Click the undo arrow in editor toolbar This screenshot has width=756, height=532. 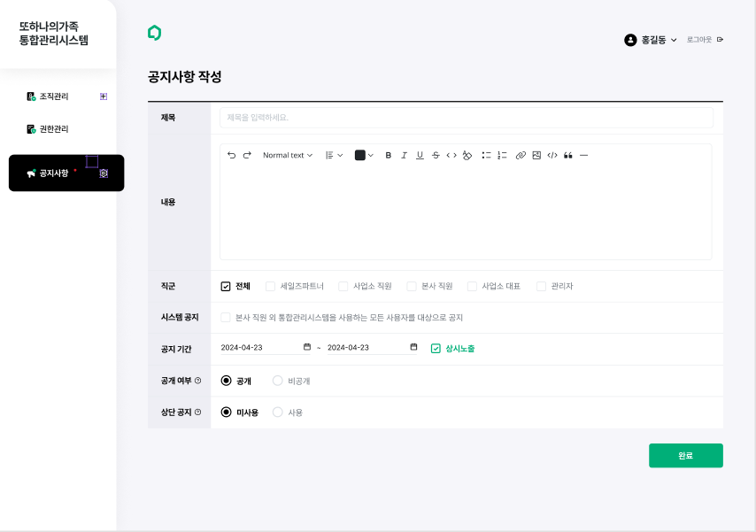tap(231, 155)
